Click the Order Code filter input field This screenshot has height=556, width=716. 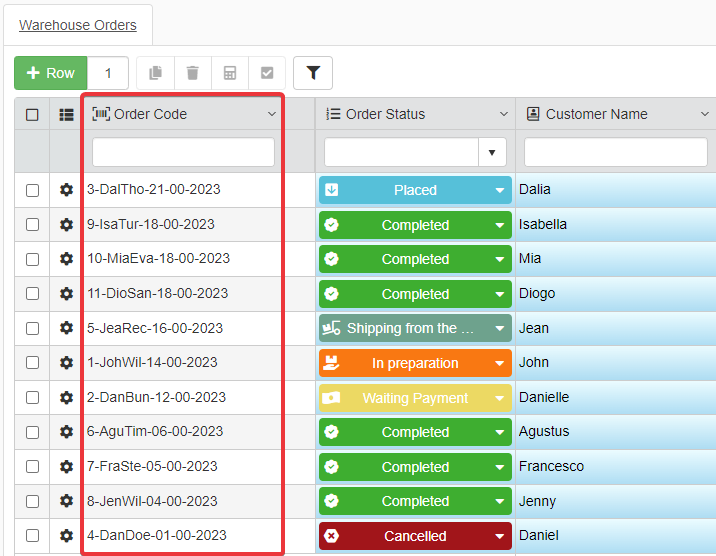pos(183,153)
